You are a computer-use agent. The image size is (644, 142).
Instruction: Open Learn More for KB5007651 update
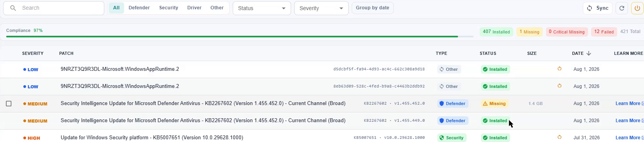(x=629, y=138)
